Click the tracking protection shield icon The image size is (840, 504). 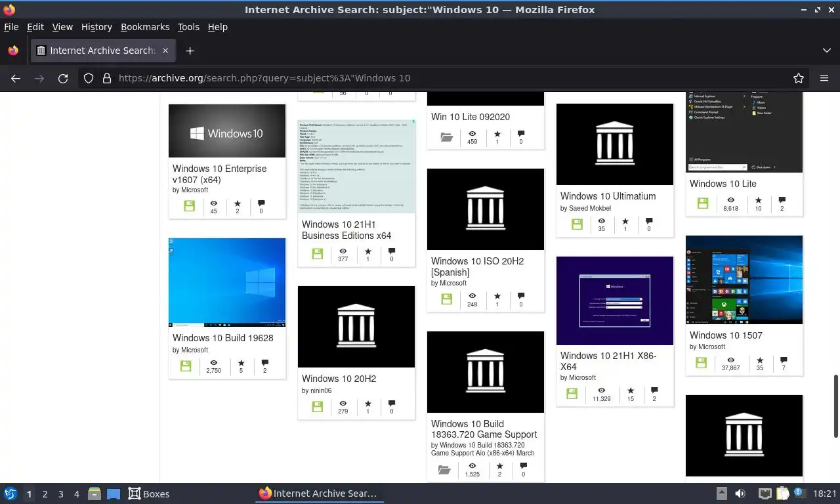click(89, 78)
